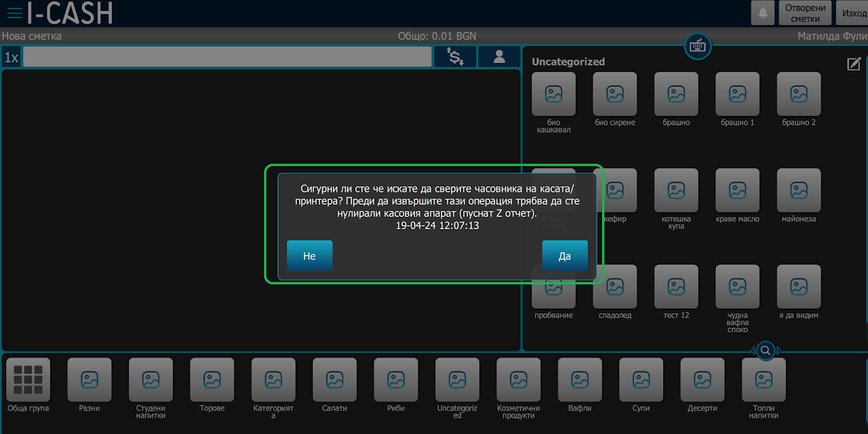Open the Топли напитки category
Screen dimensions: 868x434
coord(764,380)
